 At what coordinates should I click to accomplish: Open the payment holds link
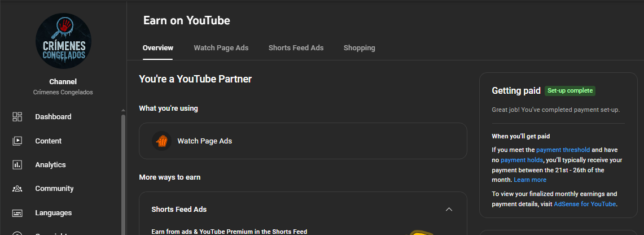pyautogui.click(x=522, y=160)
